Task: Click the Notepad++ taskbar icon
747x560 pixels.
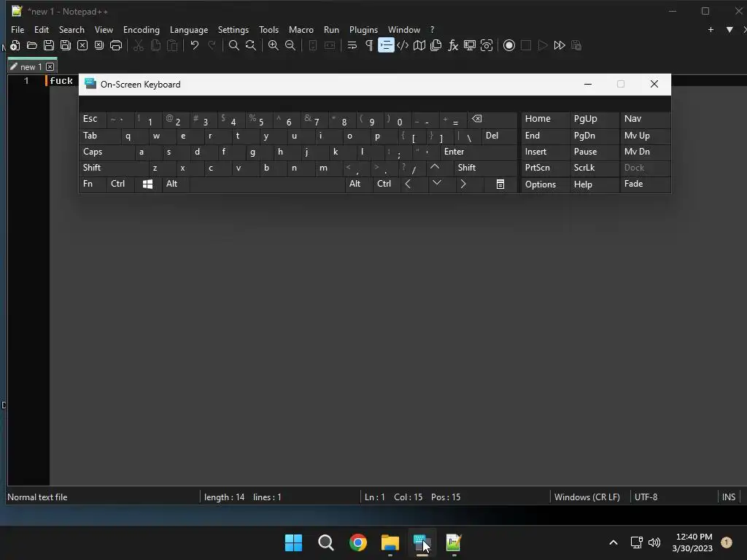Action: [x=454, y=542]
